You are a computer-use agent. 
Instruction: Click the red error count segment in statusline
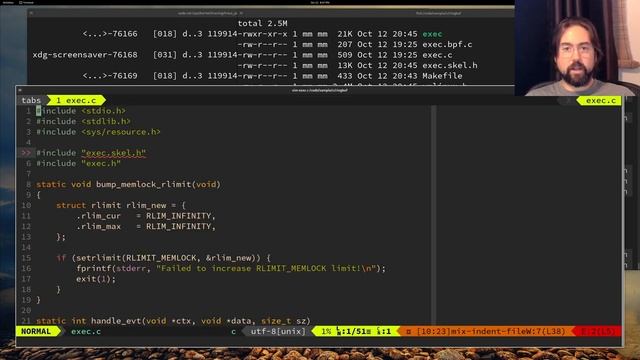pyautogui.click(x=597, y=331)
